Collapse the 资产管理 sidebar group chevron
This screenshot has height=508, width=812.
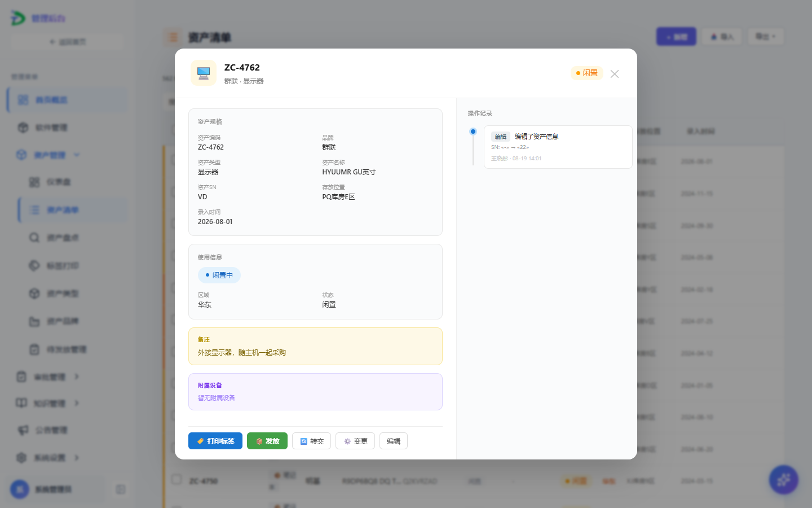77,155
